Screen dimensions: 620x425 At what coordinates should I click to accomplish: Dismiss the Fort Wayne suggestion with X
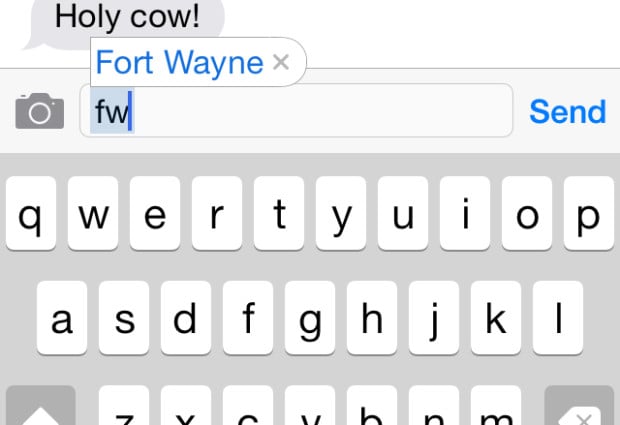click(281, 62)
